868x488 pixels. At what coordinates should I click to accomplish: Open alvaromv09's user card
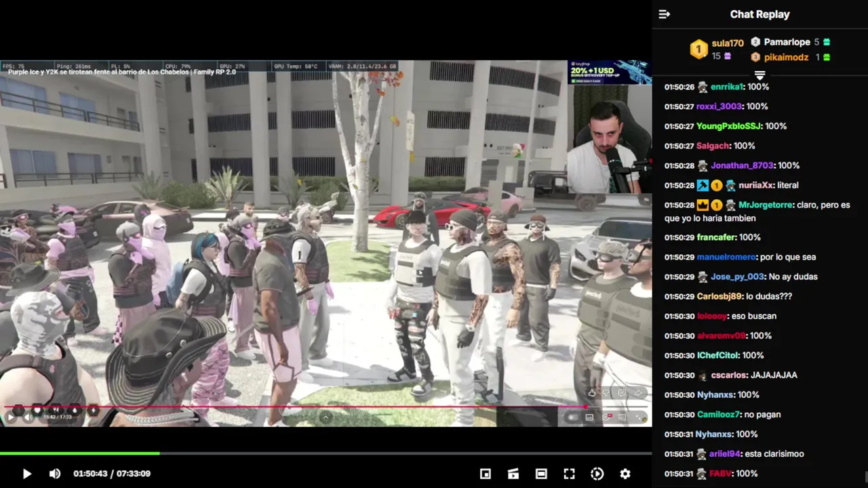point(721,335)
